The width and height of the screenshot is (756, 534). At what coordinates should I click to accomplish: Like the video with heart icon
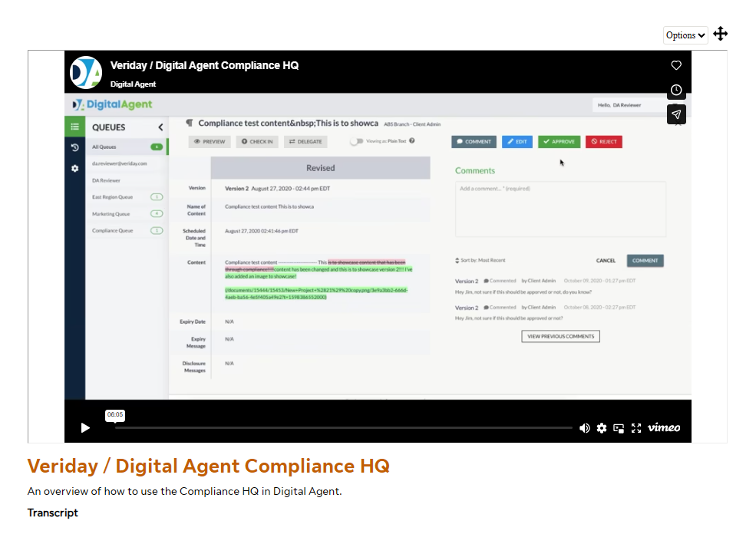(676, 65)
